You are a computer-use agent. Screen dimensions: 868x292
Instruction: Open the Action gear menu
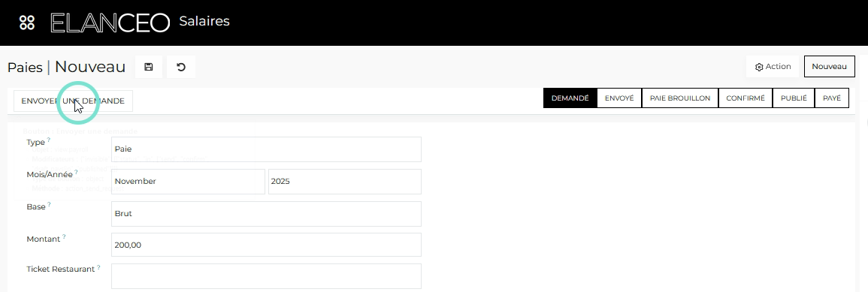click(x=773, y=67)
